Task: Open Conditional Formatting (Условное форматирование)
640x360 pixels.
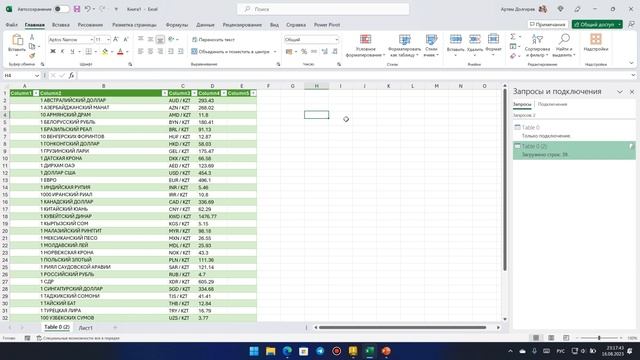Action: 365,46
